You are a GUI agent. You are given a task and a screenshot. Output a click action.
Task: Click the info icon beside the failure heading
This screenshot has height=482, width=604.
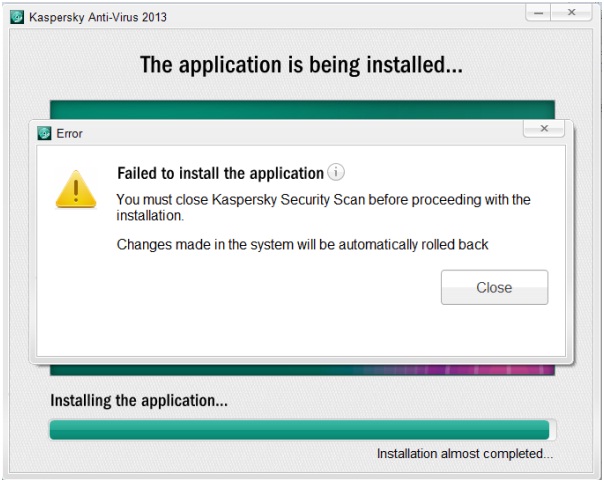tap(336, 172)
